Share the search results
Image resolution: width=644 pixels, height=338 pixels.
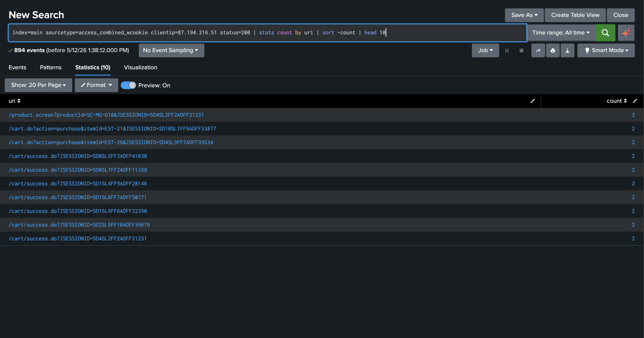pos(538,50)
